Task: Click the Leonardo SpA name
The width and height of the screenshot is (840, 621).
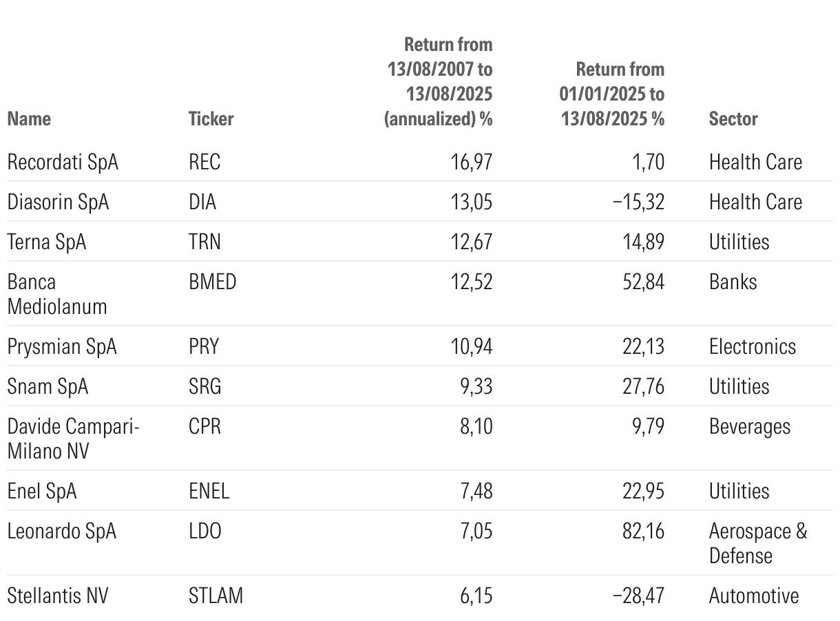Action: click(x=62, y=531)
